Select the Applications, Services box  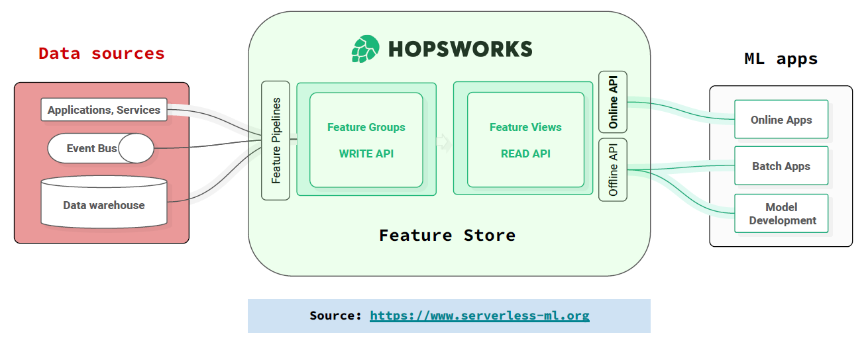click(x=104, y=110)
